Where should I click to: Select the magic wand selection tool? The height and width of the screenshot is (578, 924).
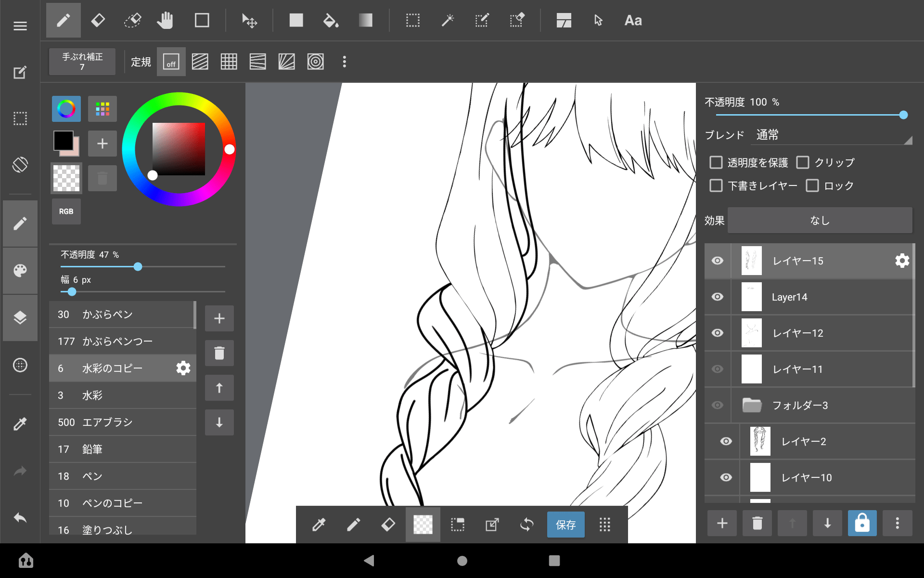coord(448,20)
